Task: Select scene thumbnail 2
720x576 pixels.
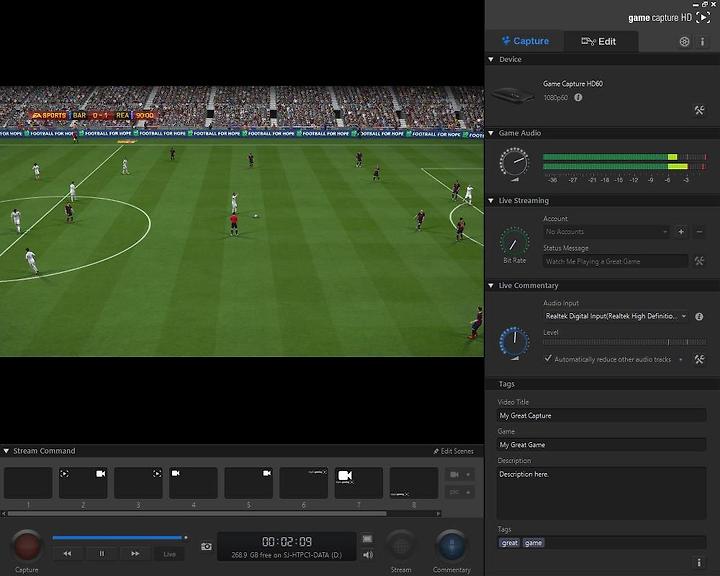Action: tap(83, 483)
